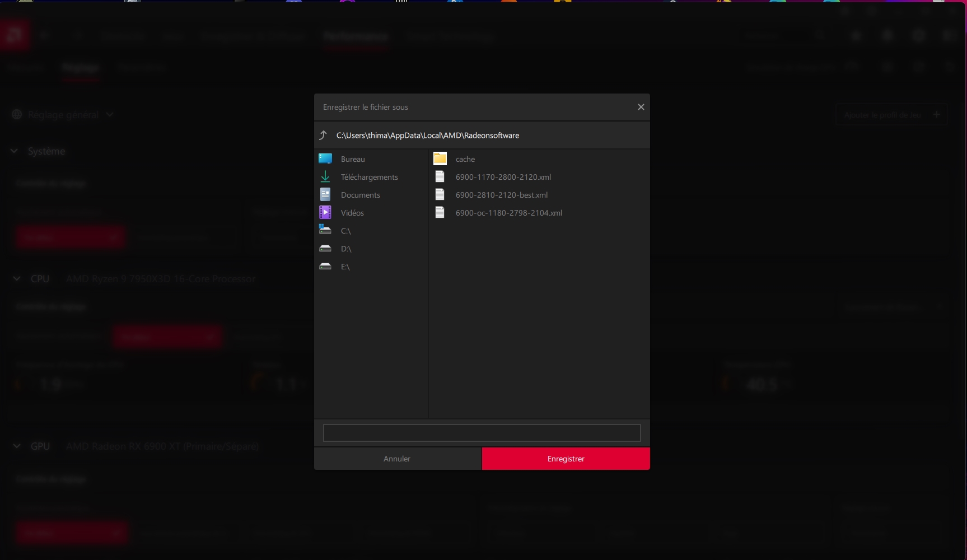Collapse the GPU section chevron
Screen dimensions: 967x560
[x=17, y=446]
